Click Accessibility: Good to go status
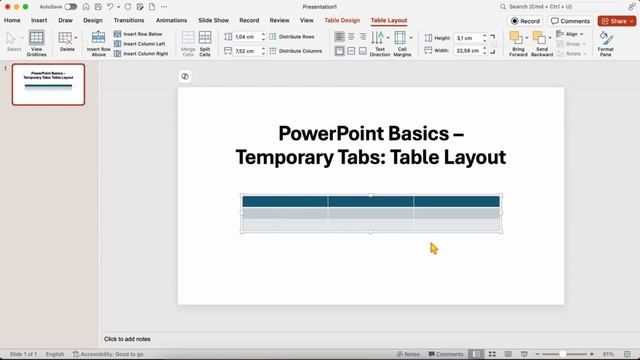 (x=108, y=354)
